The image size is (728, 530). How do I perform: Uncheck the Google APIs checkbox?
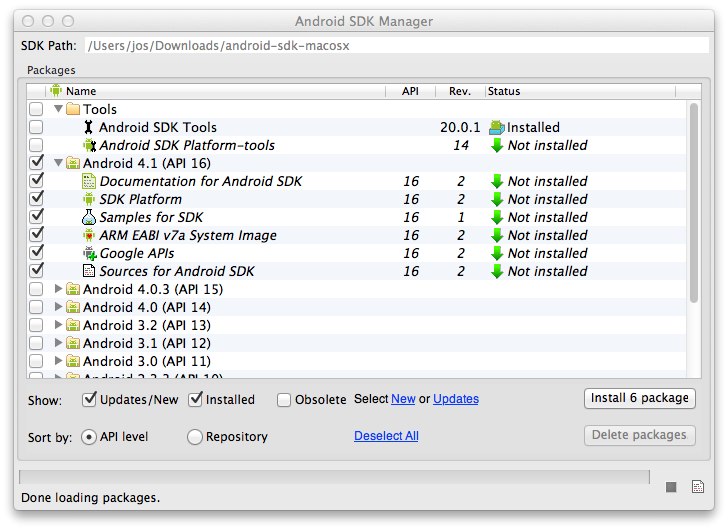pyautogui.click(x=36, y=252)
